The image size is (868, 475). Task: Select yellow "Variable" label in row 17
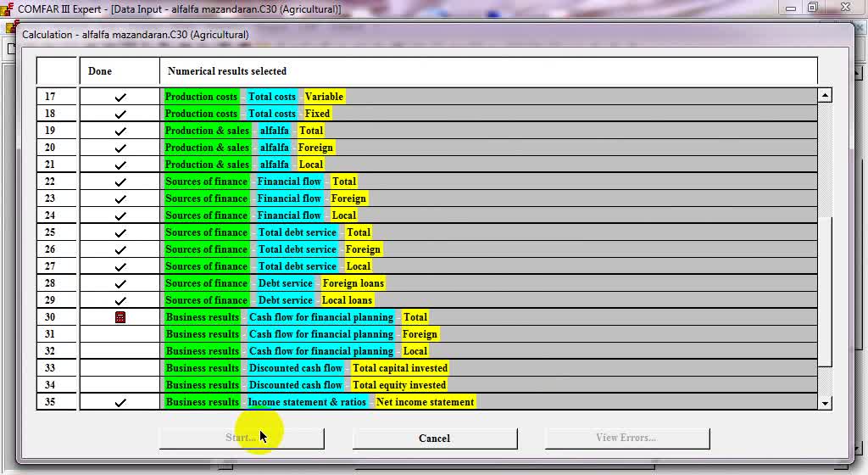point(324,97)
